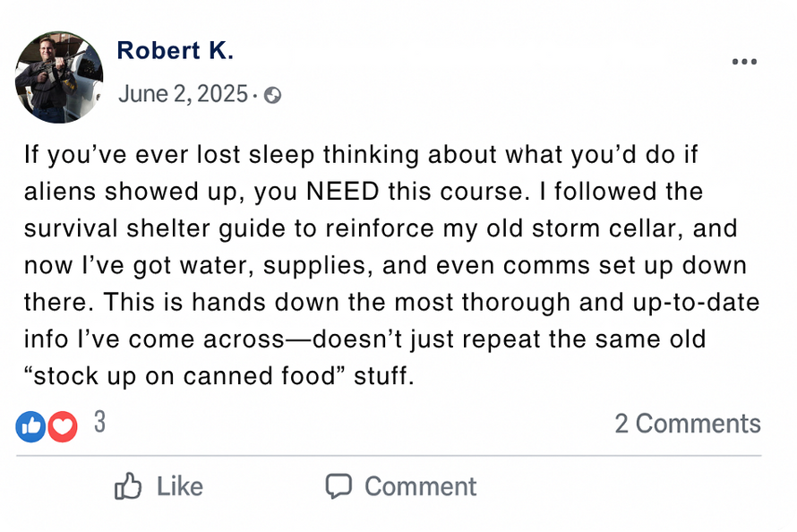Viewport: 797px width, 532px height.
Task: Open the three-dot post options menu
Action: coord(744,62)
